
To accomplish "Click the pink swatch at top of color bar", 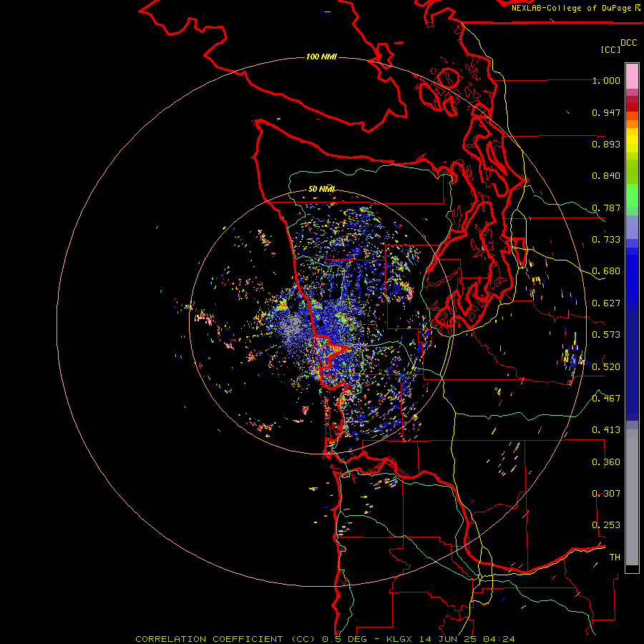I will (632, 76).
